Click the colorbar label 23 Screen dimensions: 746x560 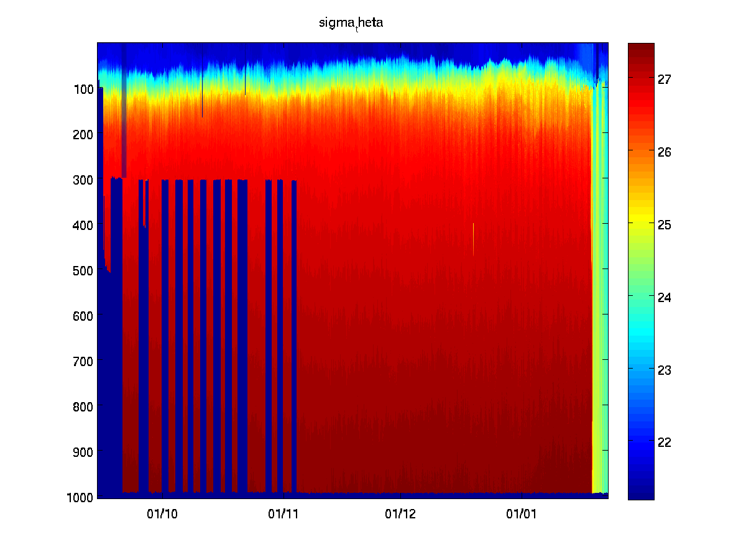[664, 370]
